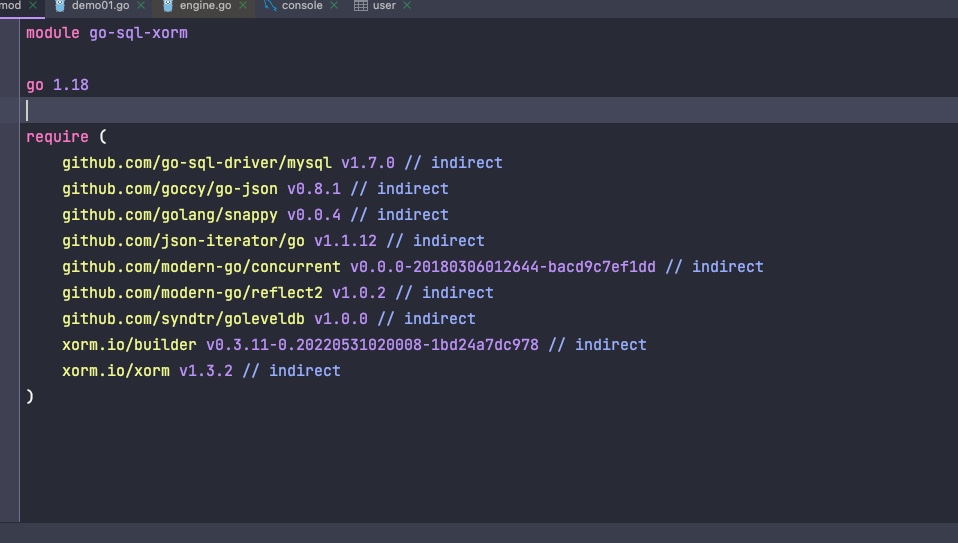Click 'github.com/goccy/go-json' dependency
This screenshot has height=543, width=958.
(170, 189)
